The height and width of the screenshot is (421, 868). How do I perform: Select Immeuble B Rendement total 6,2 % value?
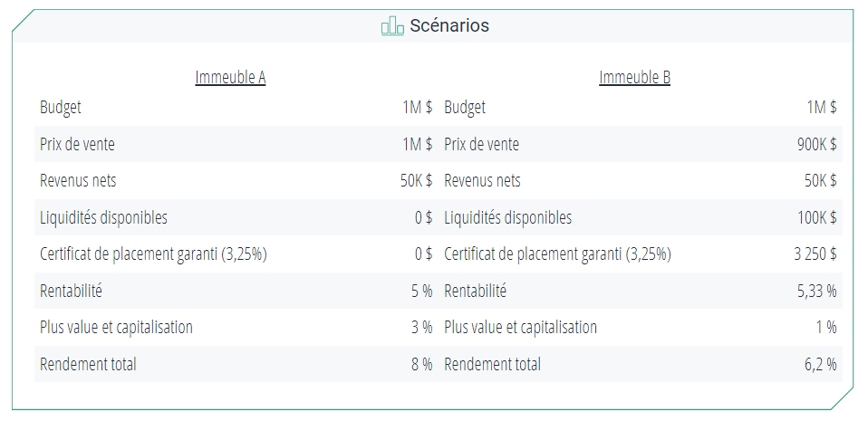click(819, 365)
